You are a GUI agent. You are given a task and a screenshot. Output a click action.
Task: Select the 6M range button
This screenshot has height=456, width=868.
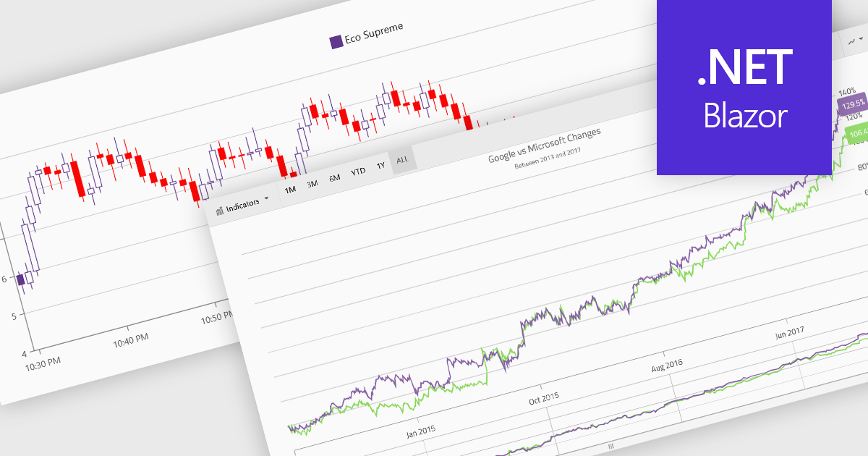pos(335,177)
